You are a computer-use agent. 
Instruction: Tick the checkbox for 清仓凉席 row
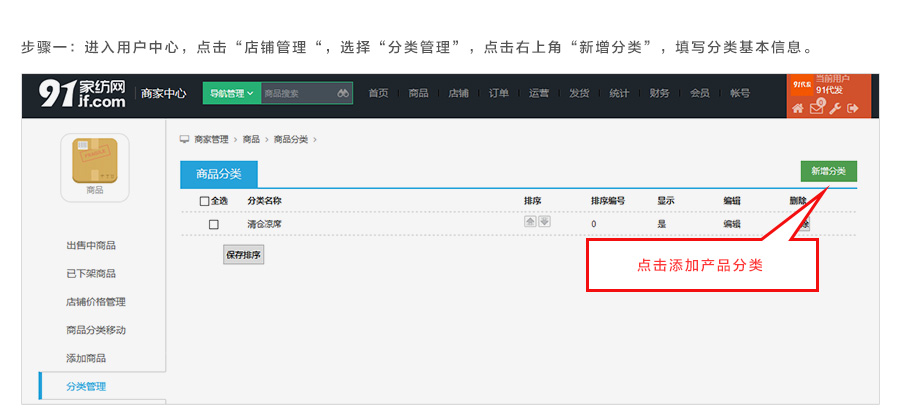[214, 224]
